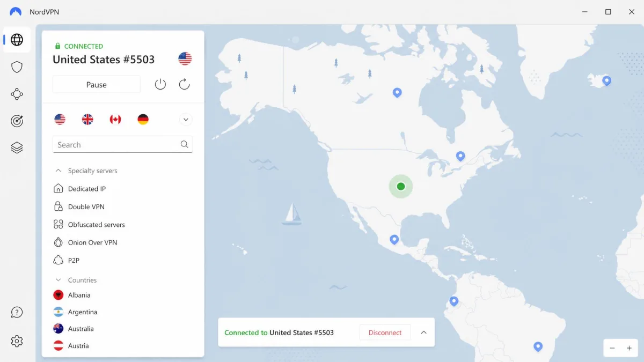Open the settings gear icon

(17, 341)
